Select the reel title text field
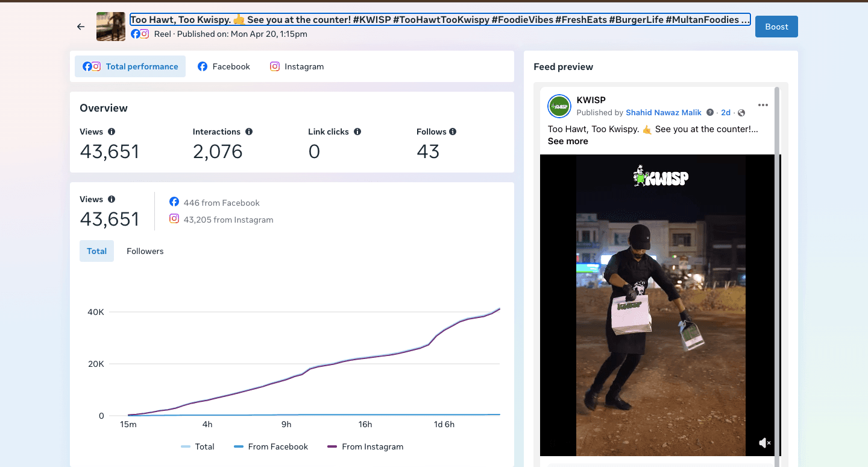 (x=440, y=19)
